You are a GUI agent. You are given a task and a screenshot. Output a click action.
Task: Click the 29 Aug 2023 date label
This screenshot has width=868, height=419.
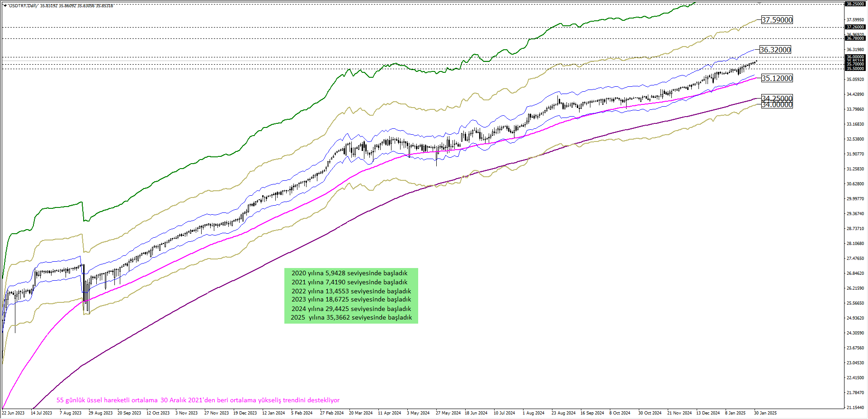100,413
